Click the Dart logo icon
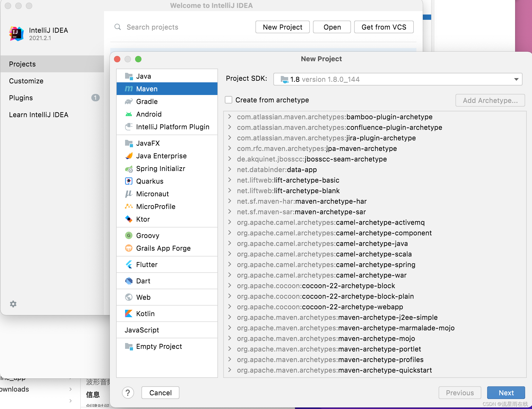This screenshot has width=532, height=409. (129, 281)
